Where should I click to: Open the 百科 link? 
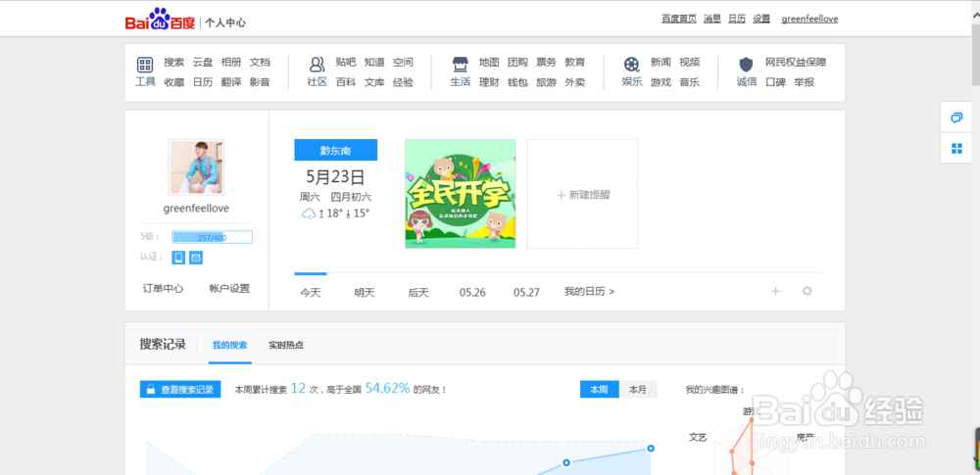coord(346,82)
